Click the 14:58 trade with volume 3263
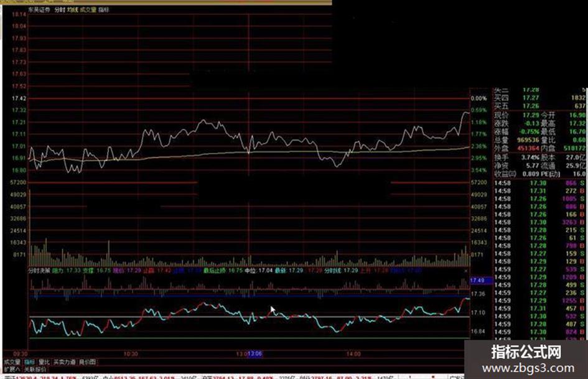Screen dimensions: 588x379 coord(540,222)
